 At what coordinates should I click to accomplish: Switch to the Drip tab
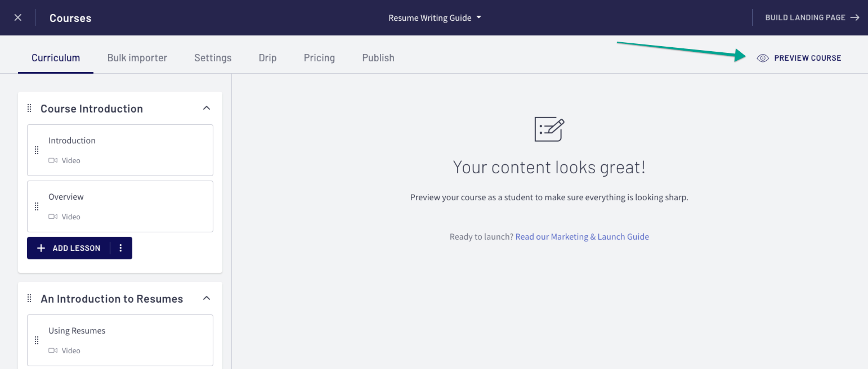[267, 57]
